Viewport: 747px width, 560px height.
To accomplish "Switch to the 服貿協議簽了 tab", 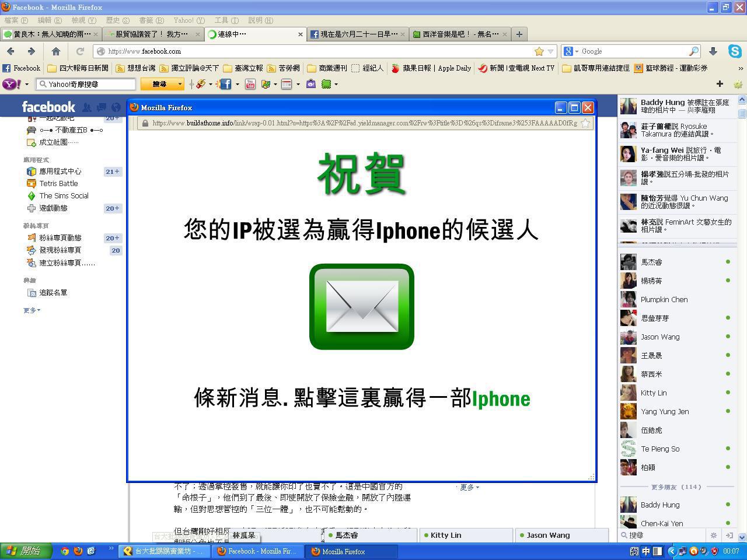I will [153, 34].
